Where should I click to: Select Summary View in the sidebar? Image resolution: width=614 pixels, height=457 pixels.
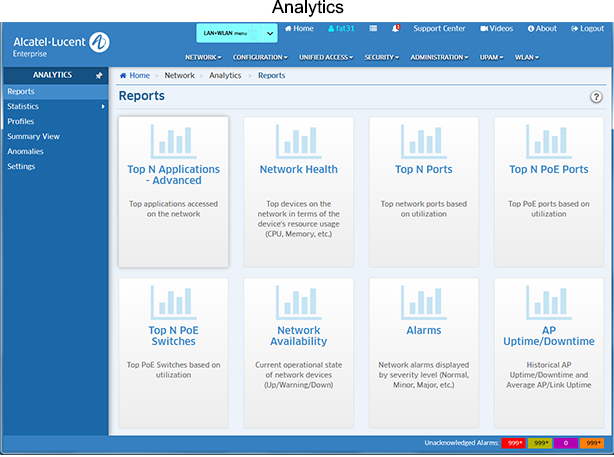click(x=34, y=136)
